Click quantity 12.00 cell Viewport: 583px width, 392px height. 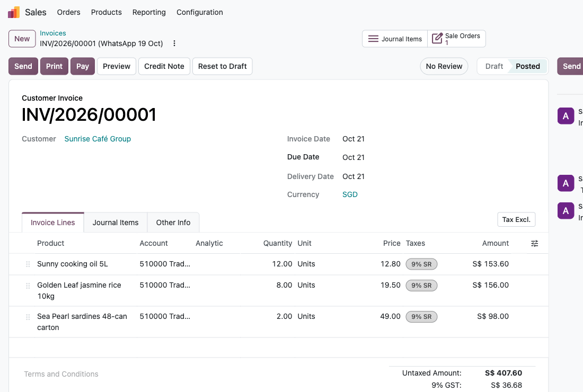(282, 264)
